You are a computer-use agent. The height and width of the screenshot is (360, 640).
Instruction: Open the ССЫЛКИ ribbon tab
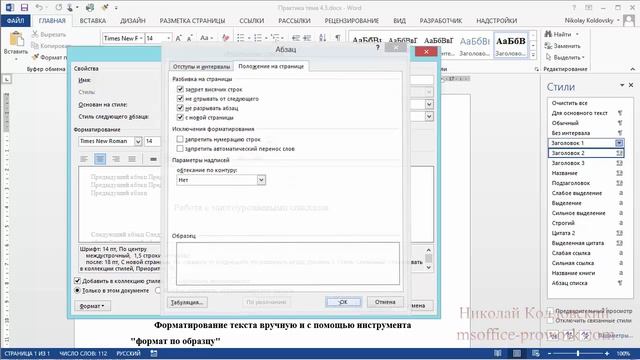pyautogui.click(x=251, y=20)
